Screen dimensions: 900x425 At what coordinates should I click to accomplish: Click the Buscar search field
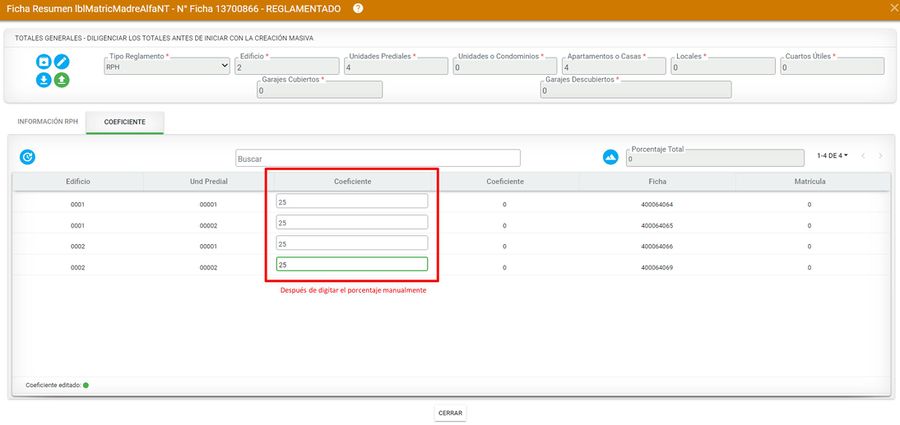(x=378, y=158)
